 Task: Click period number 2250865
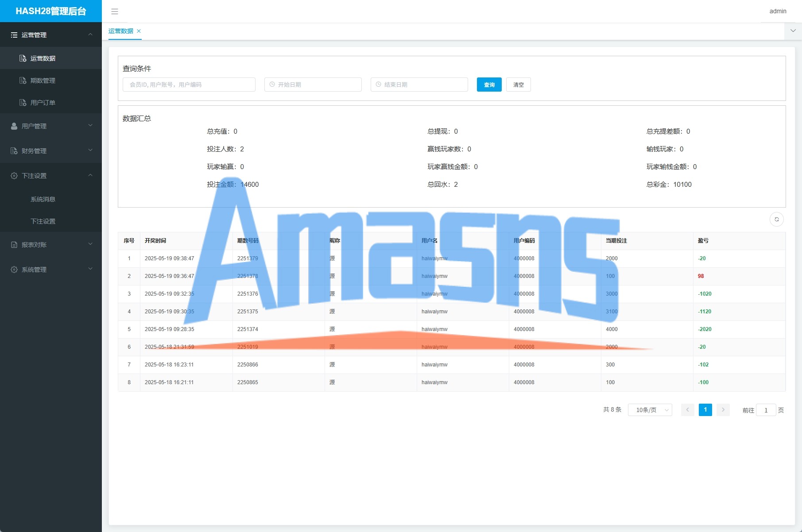click(x=248, y=382)
